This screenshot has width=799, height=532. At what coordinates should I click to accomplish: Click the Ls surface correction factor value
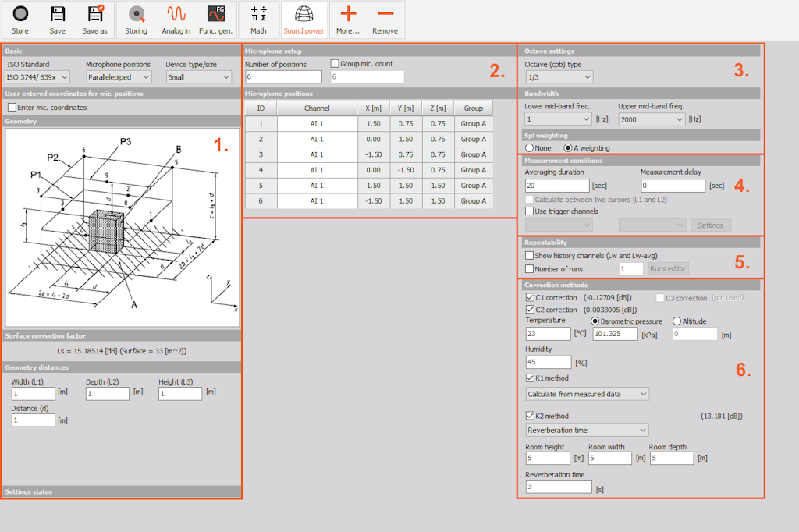(x=123, y=351)
